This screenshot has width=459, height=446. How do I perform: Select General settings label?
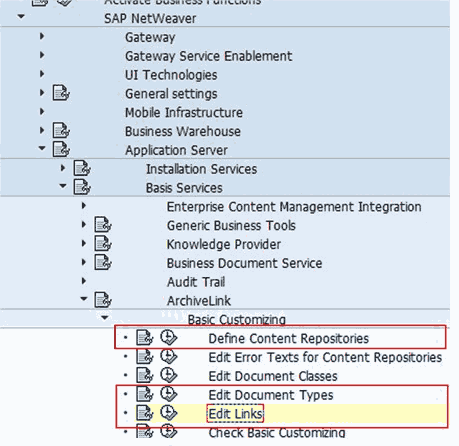171,94
